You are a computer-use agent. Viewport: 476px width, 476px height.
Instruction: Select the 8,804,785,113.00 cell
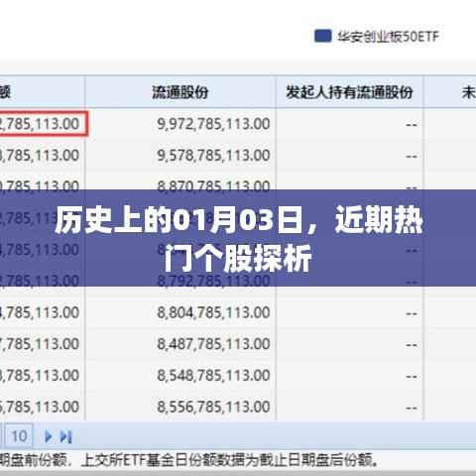(213, 312)
